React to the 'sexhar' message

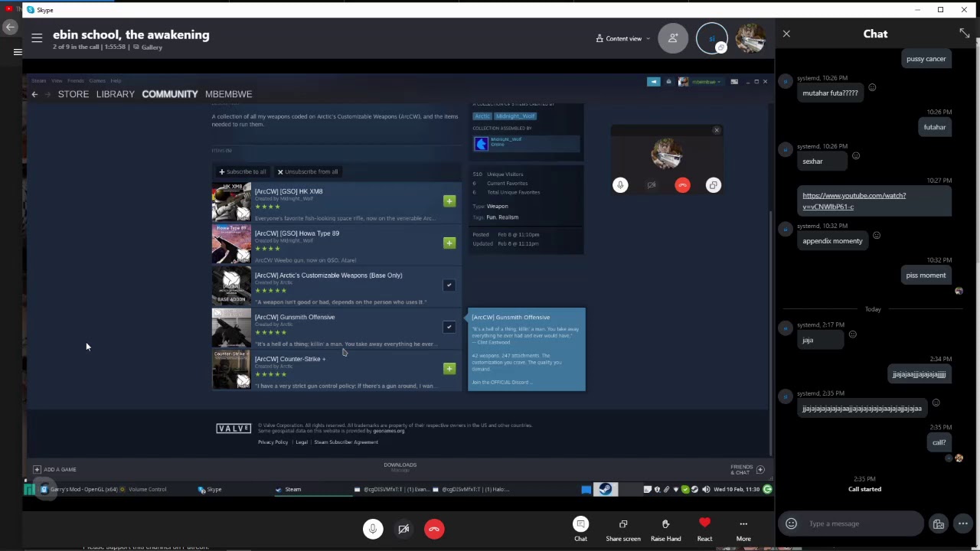pos(856,155)
